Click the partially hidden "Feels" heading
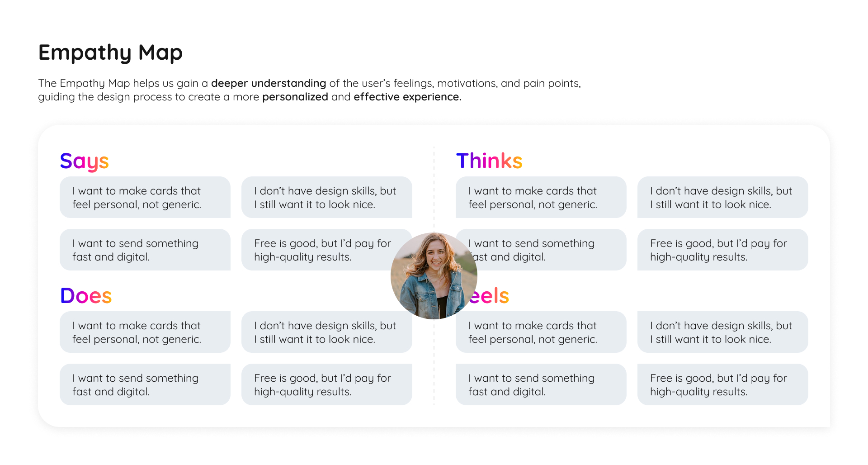Viewport: 868px width, 465px height. 491,296
